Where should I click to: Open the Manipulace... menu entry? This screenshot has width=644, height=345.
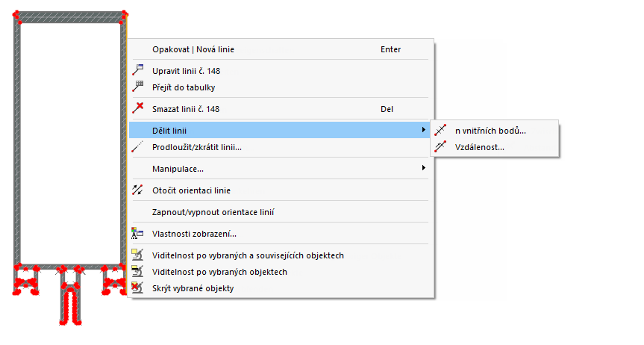pyautogui.click(x=178, y=169)
